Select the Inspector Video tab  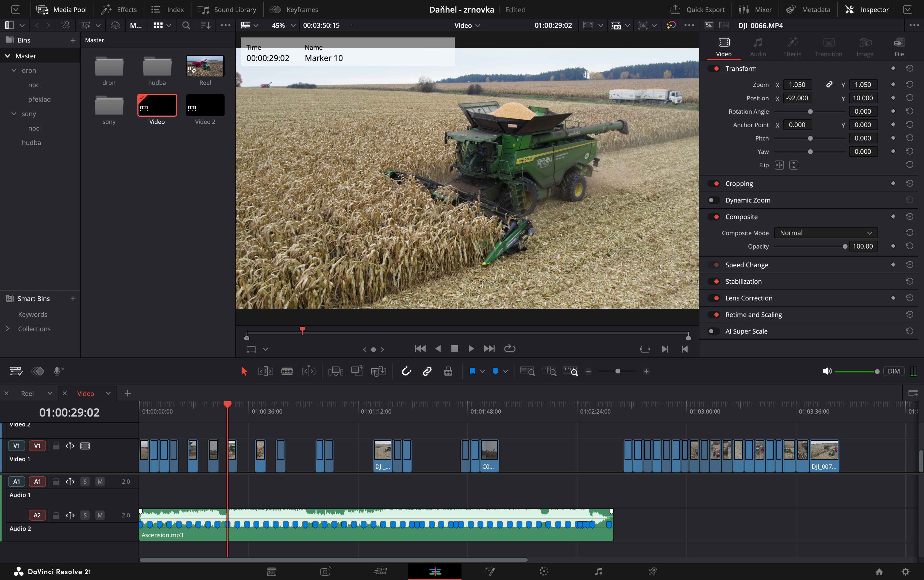(x=723, y=47)
